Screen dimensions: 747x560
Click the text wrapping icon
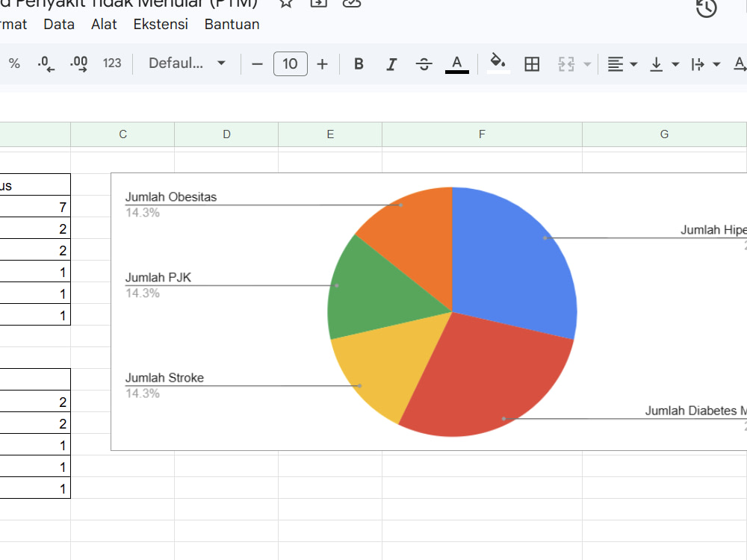tap(698, 63)
